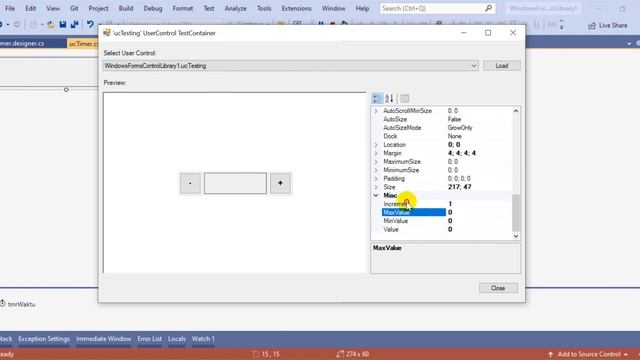This screenshot has height=360, width=640.
Task: Click the plus button in preview control
Action: (280, 183)
